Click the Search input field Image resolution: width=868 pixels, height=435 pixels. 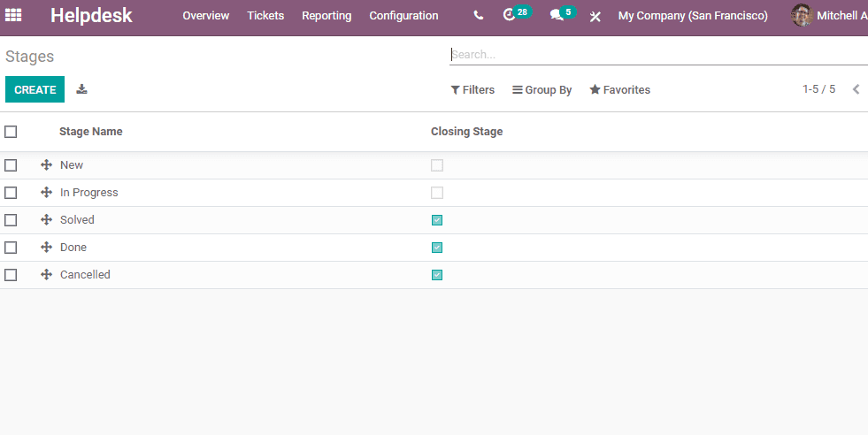coord(658,55)
